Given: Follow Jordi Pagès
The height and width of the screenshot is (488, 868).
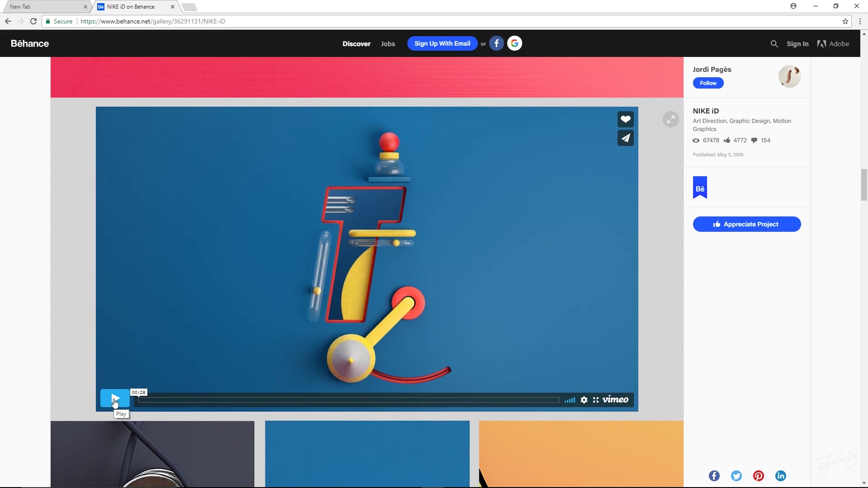Looking at the screenshot, I should click(708, 83).
